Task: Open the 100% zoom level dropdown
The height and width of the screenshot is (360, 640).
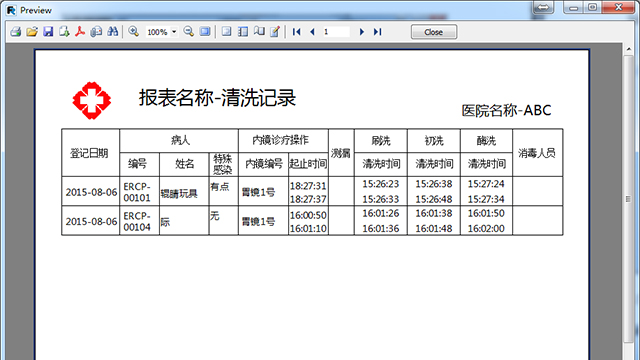Action: (x=174, y=31)
